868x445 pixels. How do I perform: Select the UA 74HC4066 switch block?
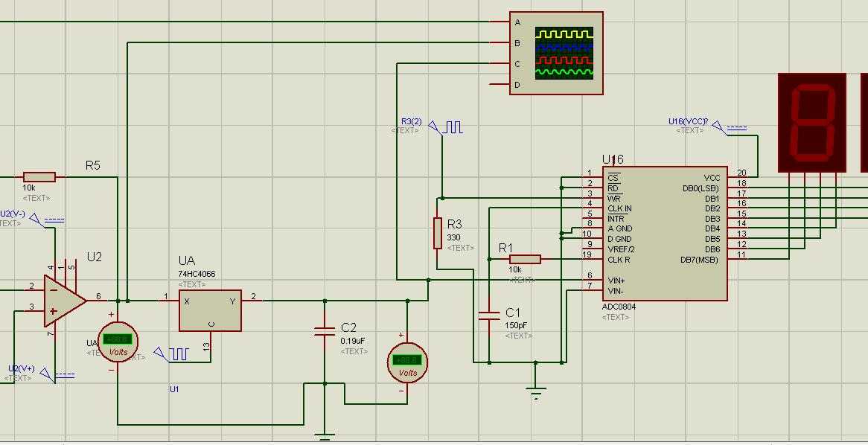click(x=210, y=310)
